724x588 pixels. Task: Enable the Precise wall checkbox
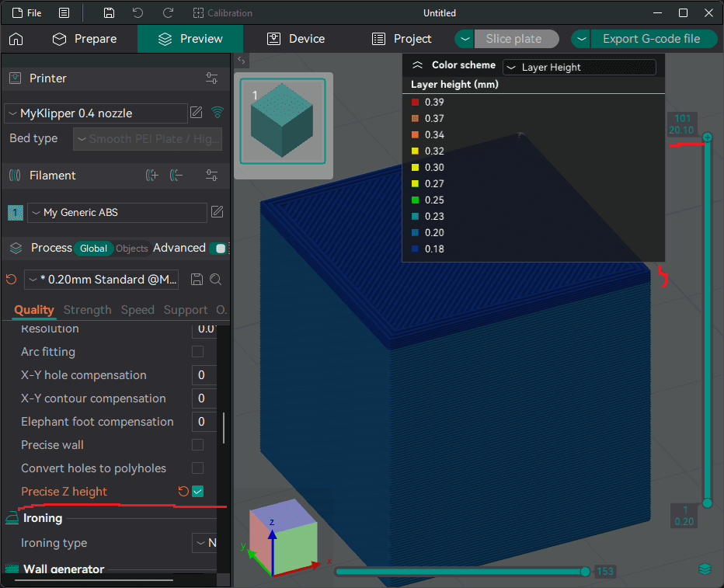click(197, 445)
